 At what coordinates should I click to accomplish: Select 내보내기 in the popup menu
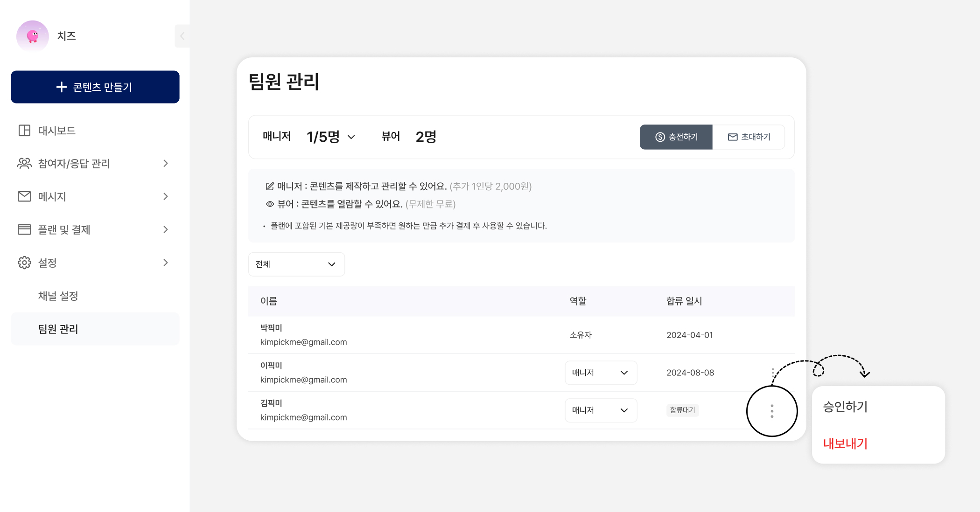845,443
